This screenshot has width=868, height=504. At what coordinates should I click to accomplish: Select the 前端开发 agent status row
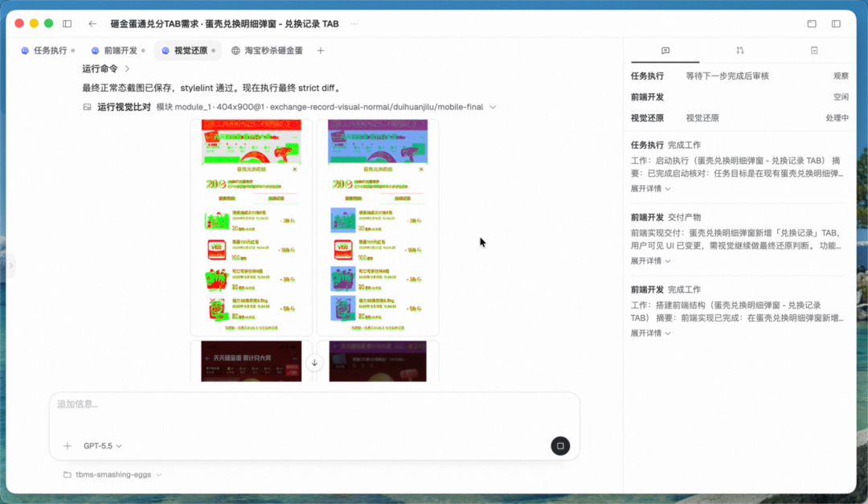pos(739,97)
